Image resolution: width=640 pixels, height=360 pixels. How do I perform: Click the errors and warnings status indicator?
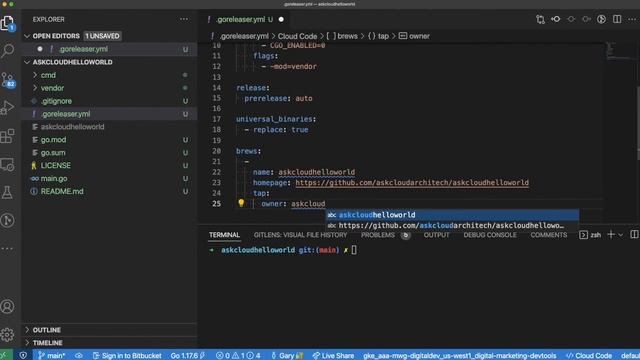click(238, 356)
